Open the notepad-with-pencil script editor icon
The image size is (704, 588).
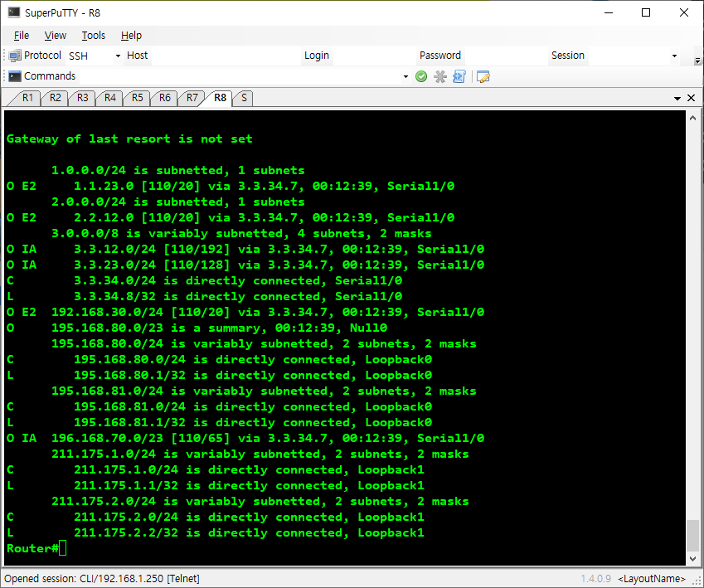click(483, 77)
